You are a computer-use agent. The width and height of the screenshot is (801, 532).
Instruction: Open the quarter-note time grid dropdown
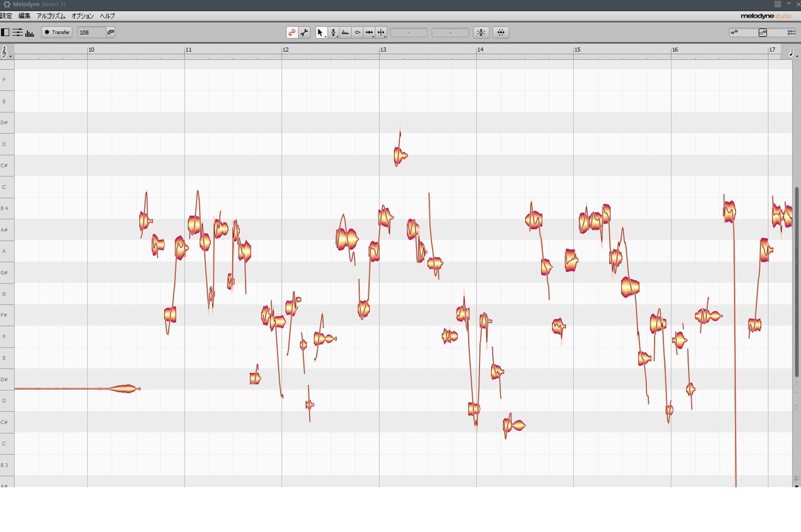click(x=792, y=52)
